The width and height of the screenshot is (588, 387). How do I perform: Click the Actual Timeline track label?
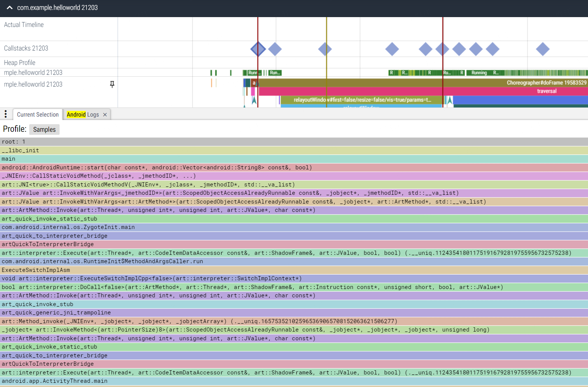[x=24, y=25]
